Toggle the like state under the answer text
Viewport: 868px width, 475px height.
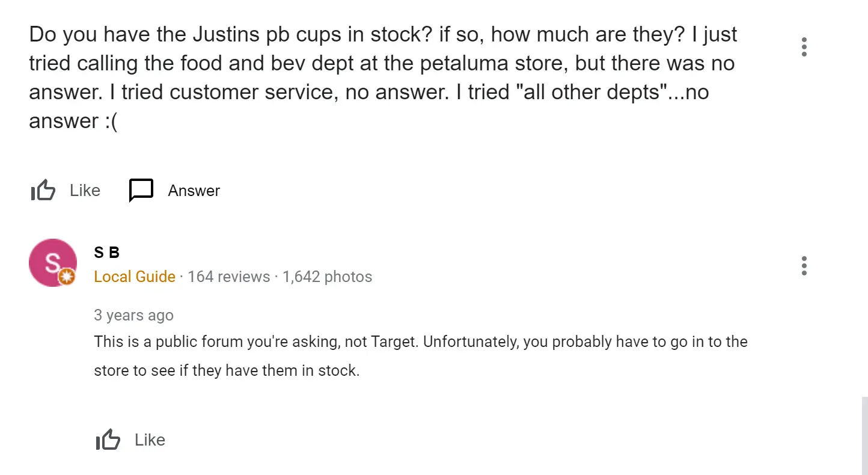(130, 440)
